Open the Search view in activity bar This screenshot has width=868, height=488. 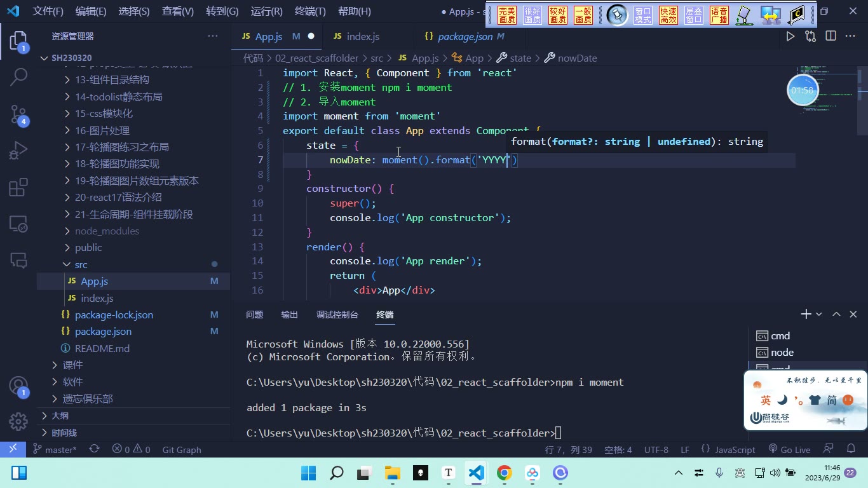click(x=18, y=78)
